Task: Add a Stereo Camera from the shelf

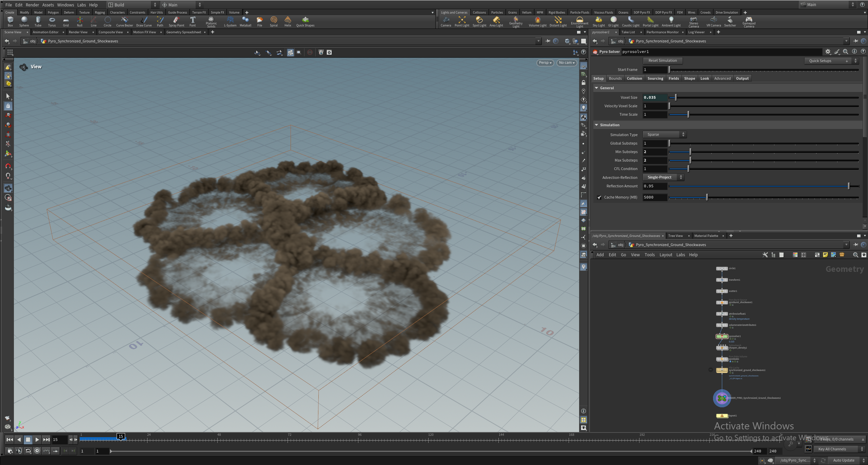Action: click(694, 21)
